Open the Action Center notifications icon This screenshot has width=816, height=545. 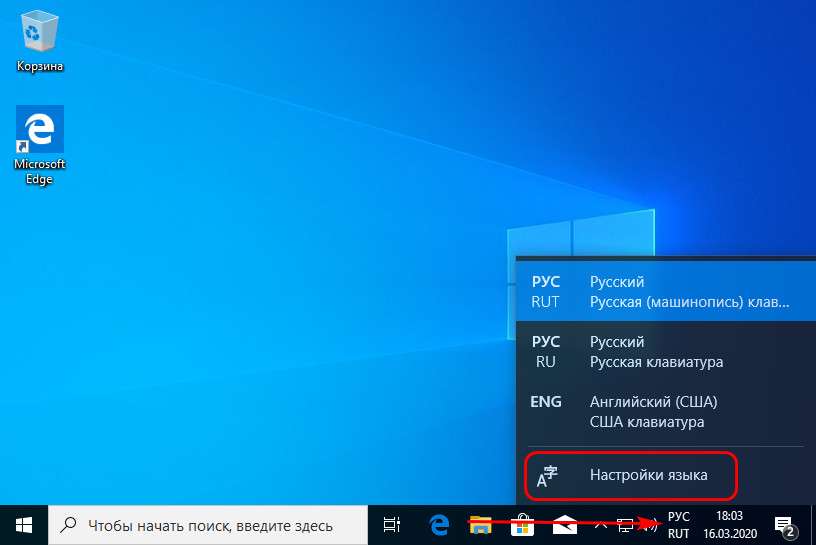coord(785,525)
